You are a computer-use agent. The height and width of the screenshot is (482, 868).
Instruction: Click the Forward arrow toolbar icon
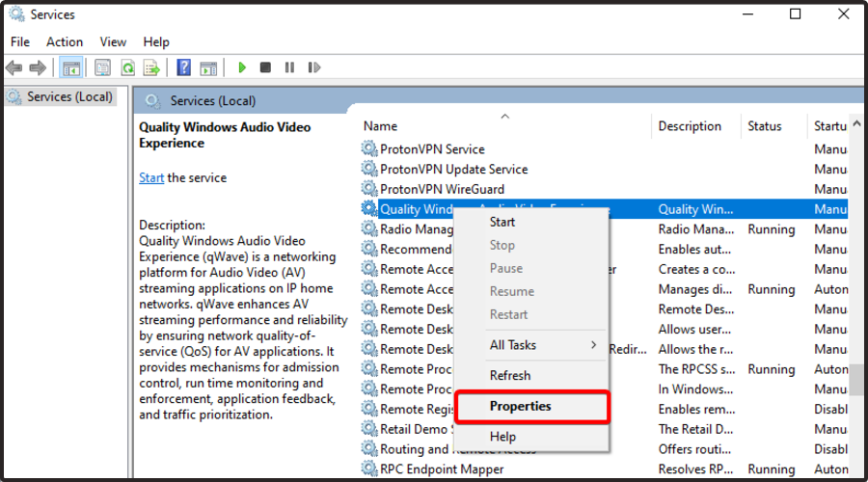[38, 68]
